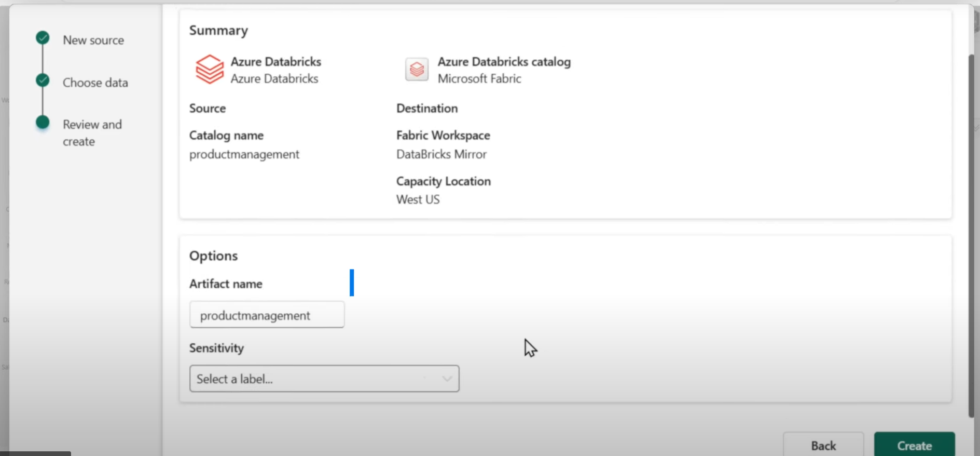
Task: Click the Summary heading
Action: [218, 31]
